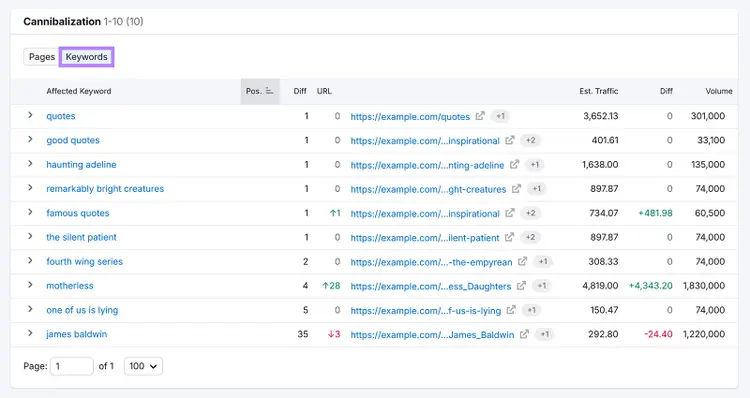
Task: Expand the silent patient row
Action: click(x=30, y=237)
